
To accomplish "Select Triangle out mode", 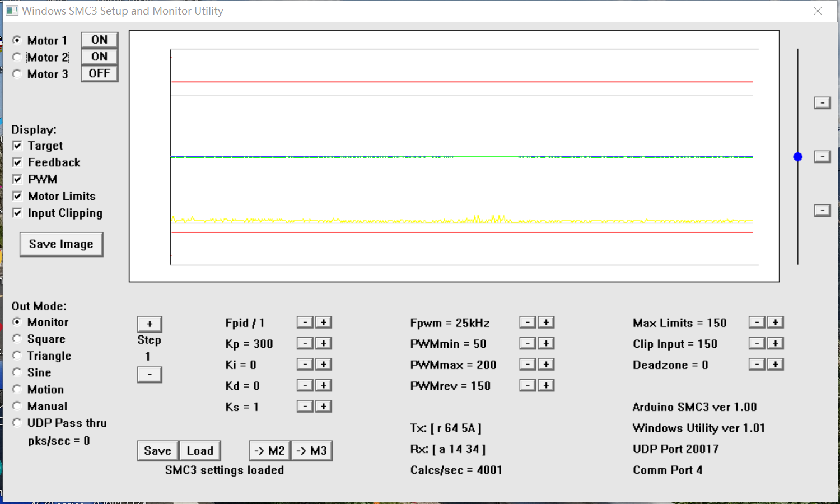I will coord(17,356).
